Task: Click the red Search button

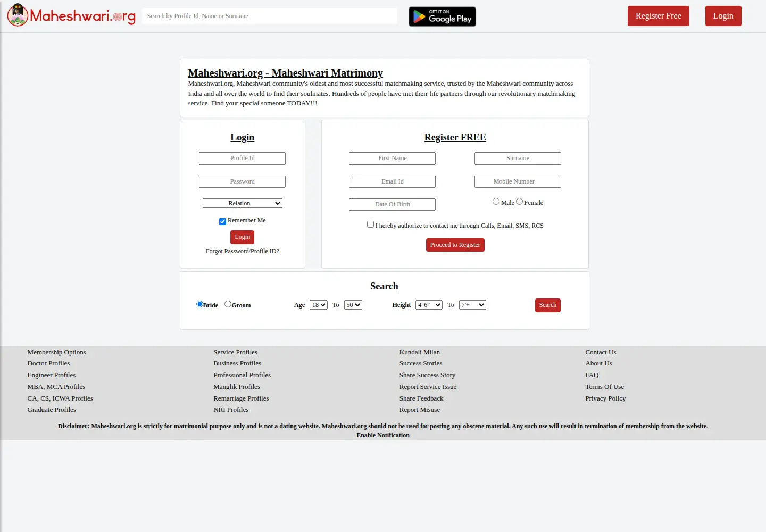Action: (548, 305)
